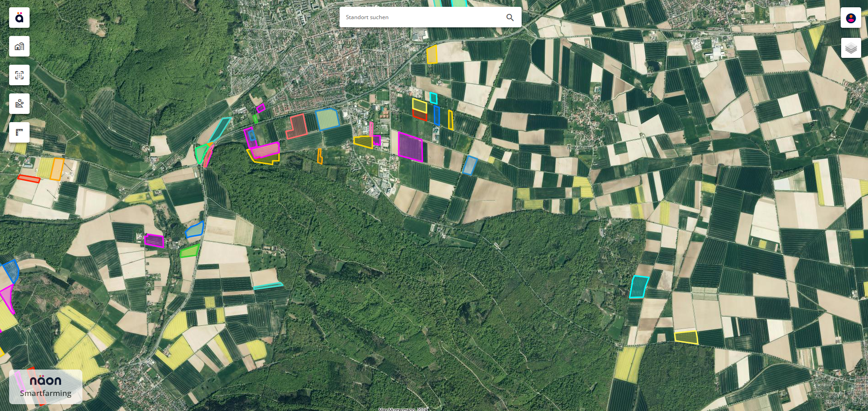Select the light-blue outlined pale green field
Viewport: 868px width, 411px height.
tap(327, 119)
